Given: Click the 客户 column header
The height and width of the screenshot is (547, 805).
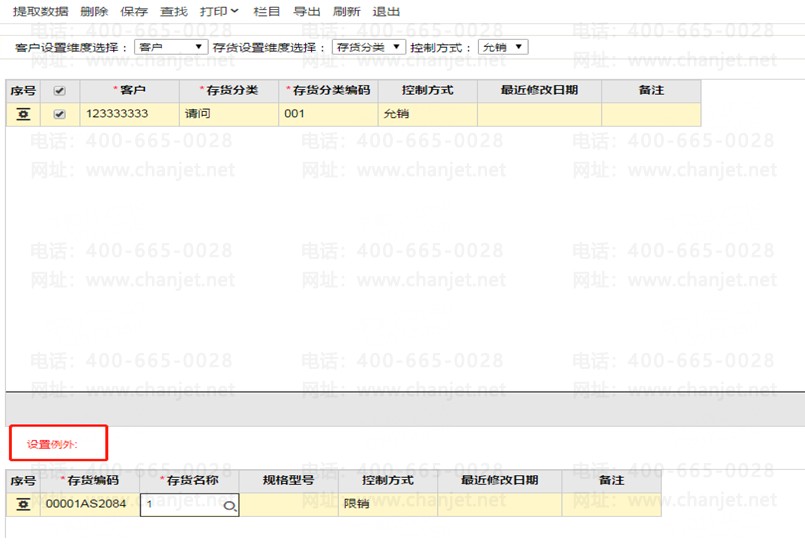Looking at the screenshot, I should [129, 90].
